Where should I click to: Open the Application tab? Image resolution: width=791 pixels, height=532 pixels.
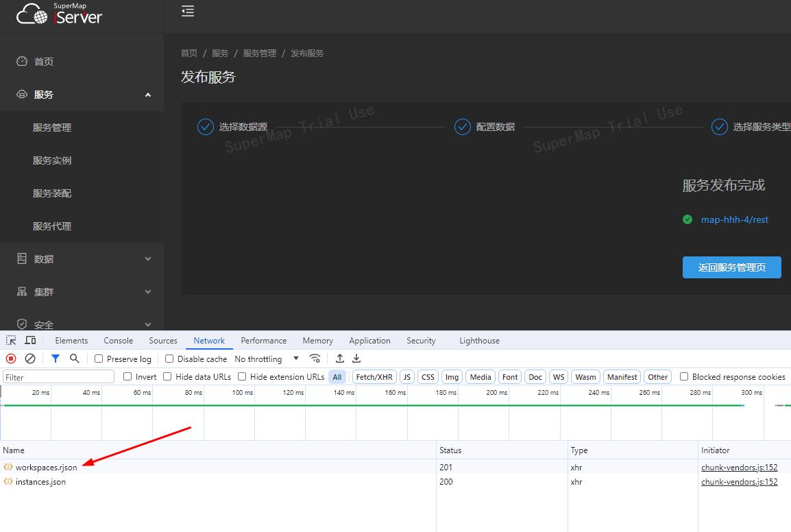coord(369,341)
